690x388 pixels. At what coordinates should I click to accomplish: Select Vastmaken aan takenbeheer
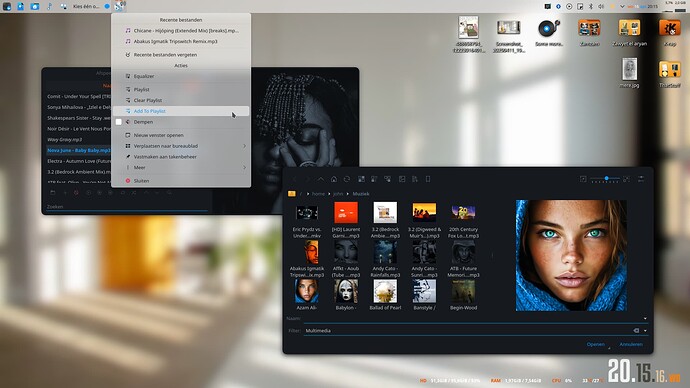(181, 157)
